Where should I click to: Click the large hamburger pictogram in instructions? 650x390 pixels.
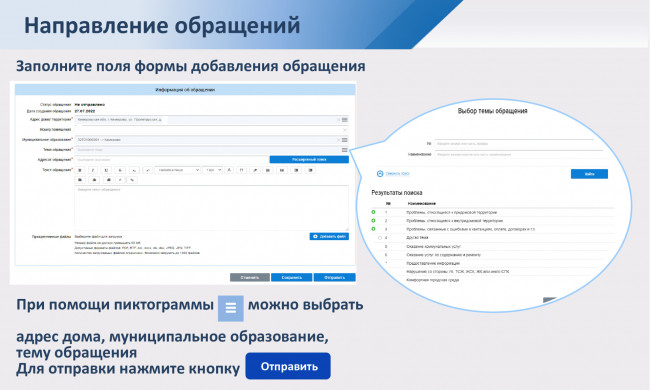[x=231, y=308]
